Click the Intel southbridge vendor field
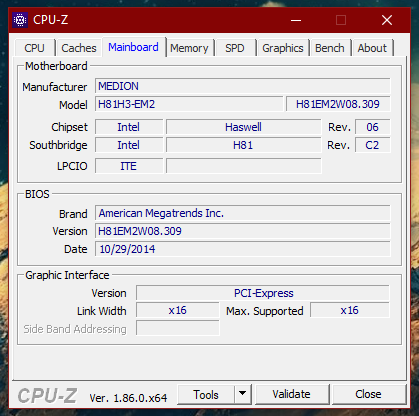 coord(129,145)
